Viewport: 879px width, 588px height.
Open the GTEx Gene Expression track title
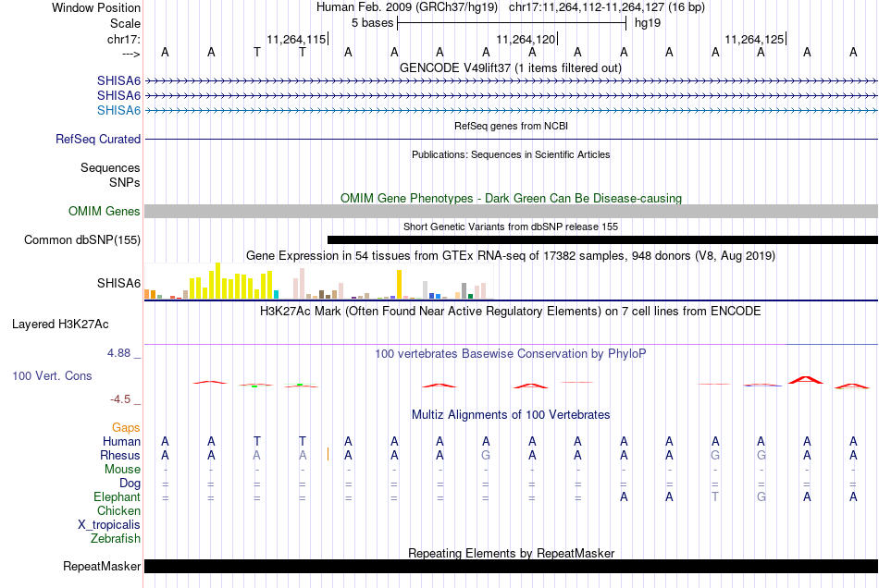pos(511,256)
